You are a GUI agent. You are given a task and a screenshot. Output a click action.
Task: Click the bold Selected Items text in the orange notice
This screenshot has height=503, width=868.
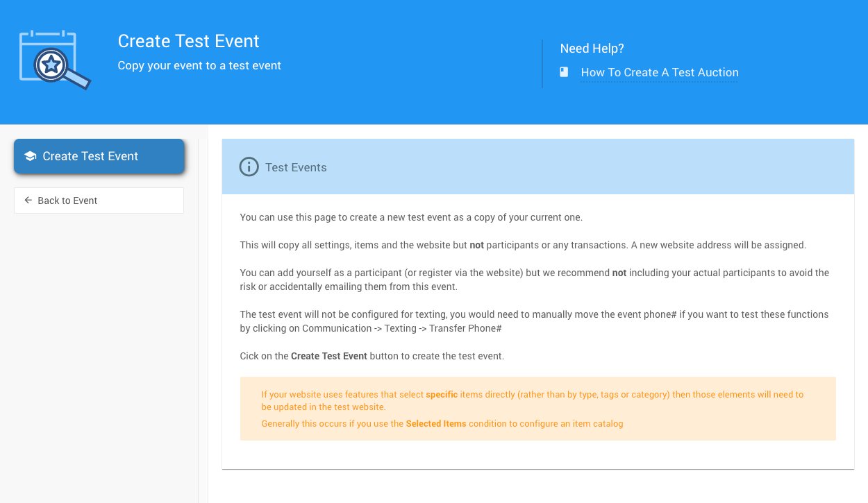(436, 423)
